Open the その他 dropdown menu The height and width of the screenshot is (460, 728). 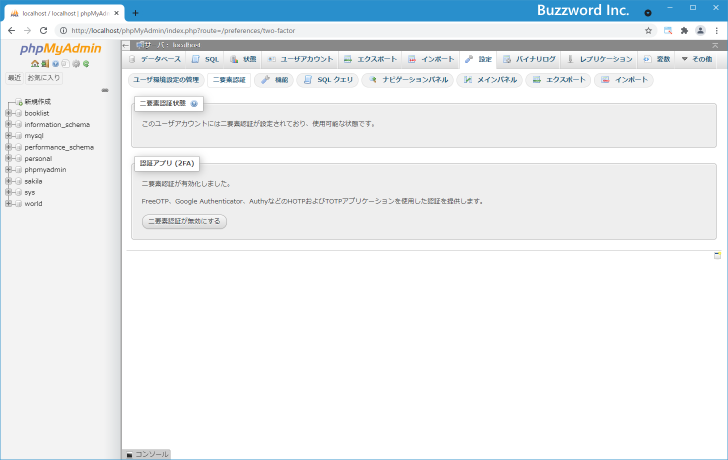(x=696, y=59)
